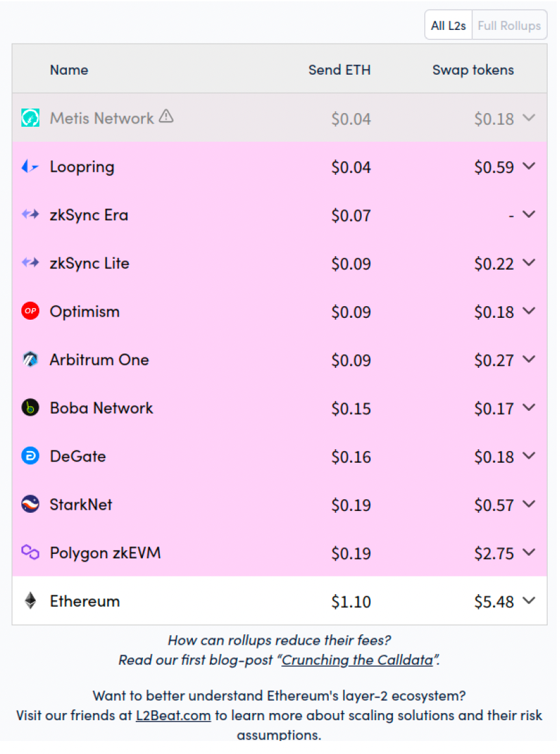The height and width of the screenshot is (754, 560).
Task: Click the Boba Network logo icon
Action: tap(31, 408)
